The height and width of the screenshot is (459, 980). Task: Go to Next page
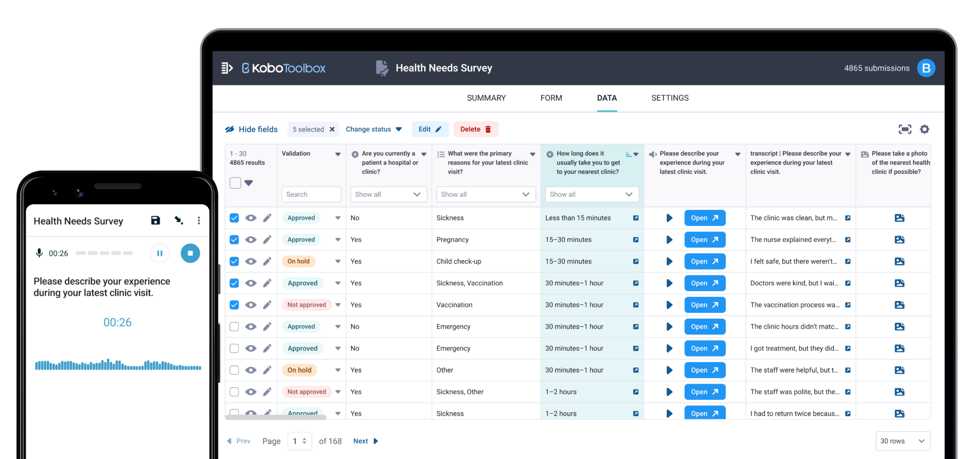pyautogui.click(x=365, y=441)
